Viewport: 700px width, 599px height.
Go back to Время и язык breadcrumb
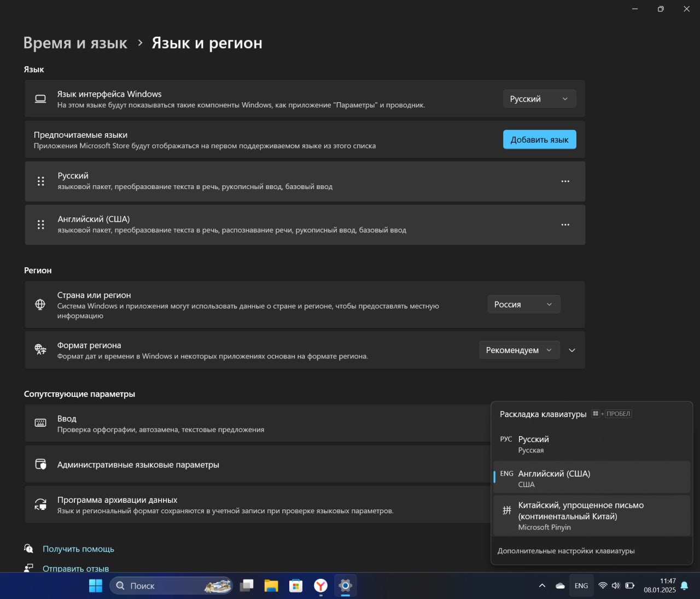pos(75,43)
